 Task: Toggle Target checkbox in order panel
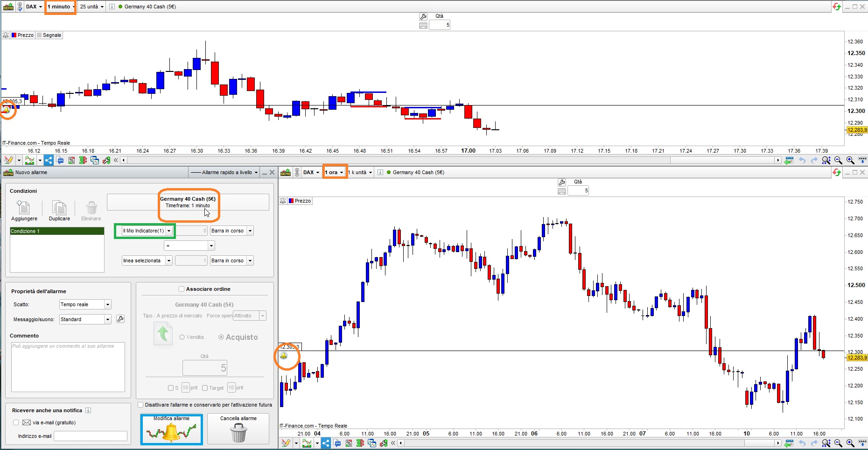205,388
